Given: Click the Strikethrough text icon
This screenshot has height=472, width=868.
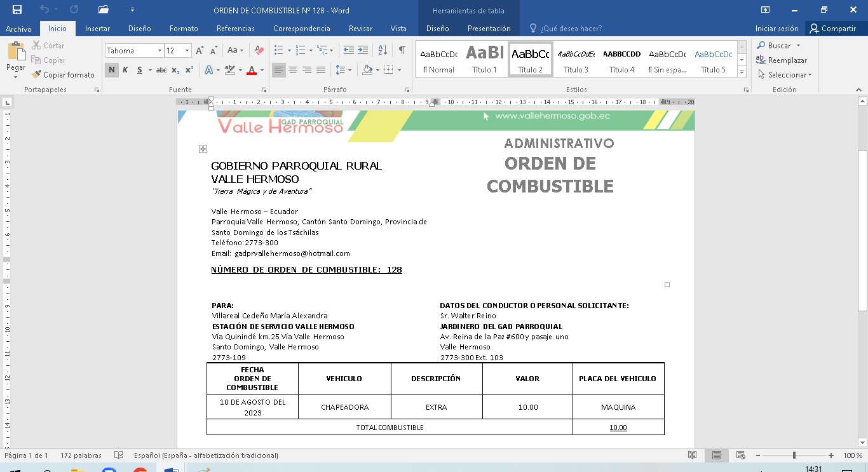Looking at the screenshot, I should pos(161,70).
